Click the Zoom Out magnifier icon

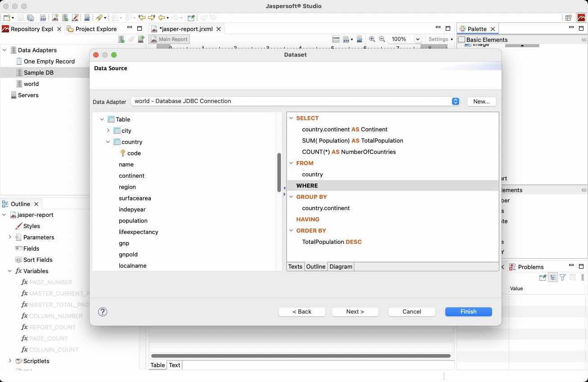tap(382, 39)
